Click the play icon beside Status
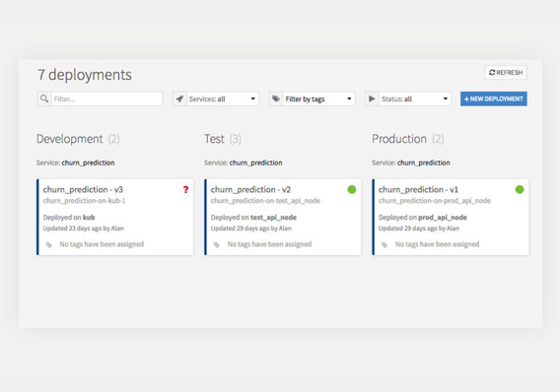 (x=372, y=98)
